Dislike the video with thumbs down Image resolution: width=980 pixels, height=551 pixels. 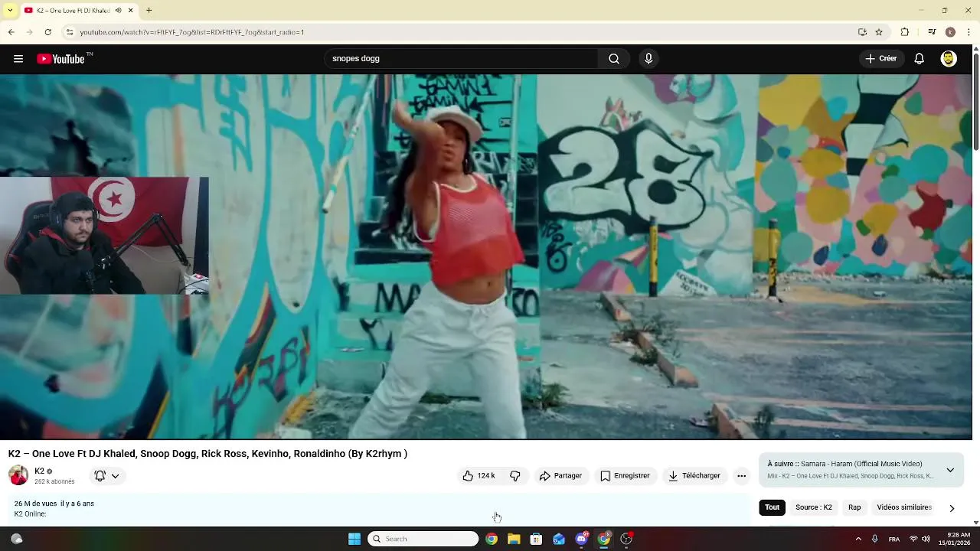[515, 476]
